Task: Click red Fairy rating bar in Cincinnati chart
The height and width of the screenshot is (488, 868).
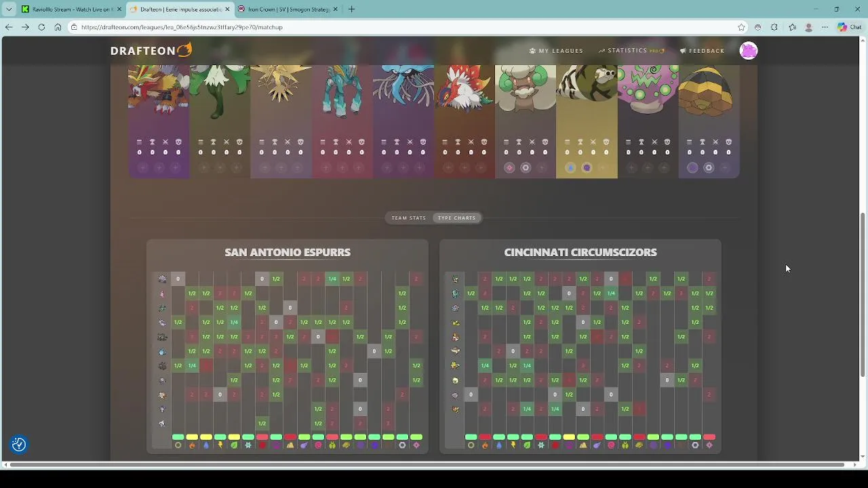Action: 709,437
